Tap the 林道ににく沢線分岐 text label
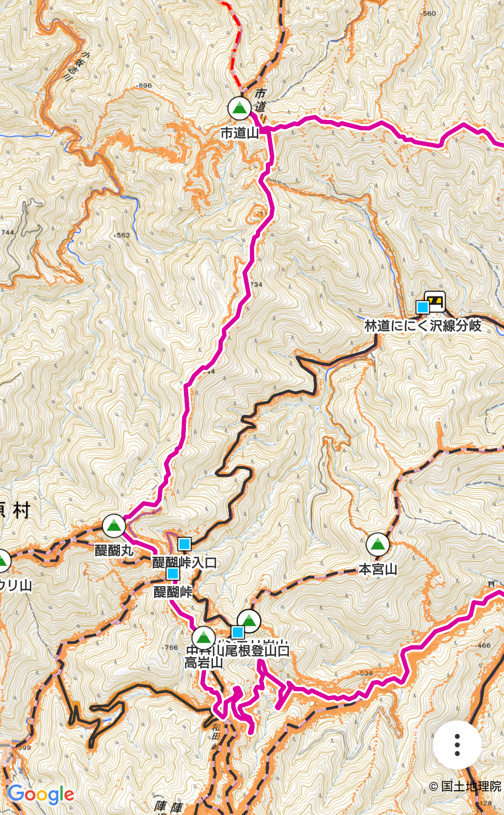 coord(423,326)
